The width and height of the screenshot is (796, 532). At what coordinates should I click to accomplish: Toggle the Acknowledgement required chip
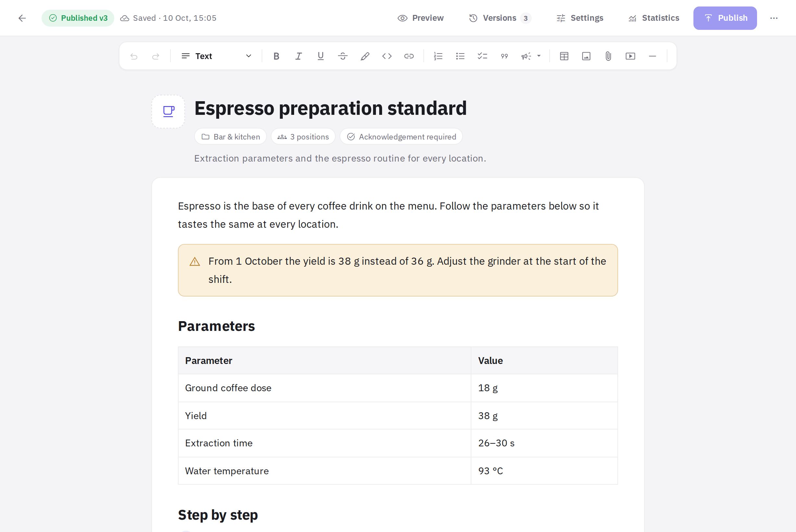pos(401,137)
